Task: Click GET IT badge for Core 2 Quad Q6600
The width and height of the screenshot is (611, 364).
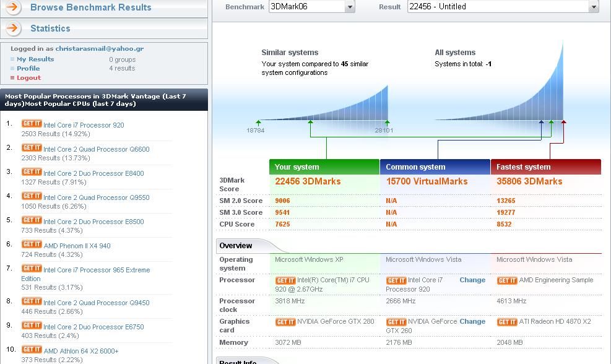Action: (32, 148)
